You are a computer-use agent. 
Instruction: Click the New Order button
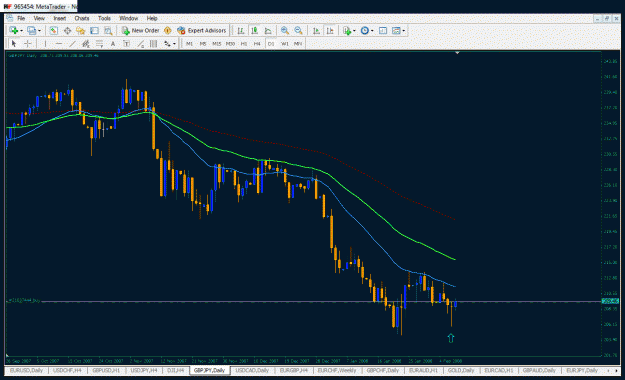tap(140, 30)
